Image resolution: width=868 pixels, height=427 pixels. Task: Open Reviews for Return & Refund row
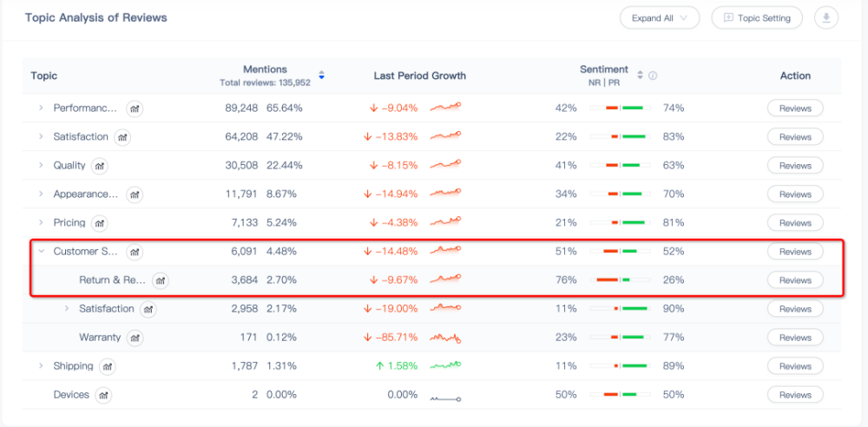tap(795, 280)
